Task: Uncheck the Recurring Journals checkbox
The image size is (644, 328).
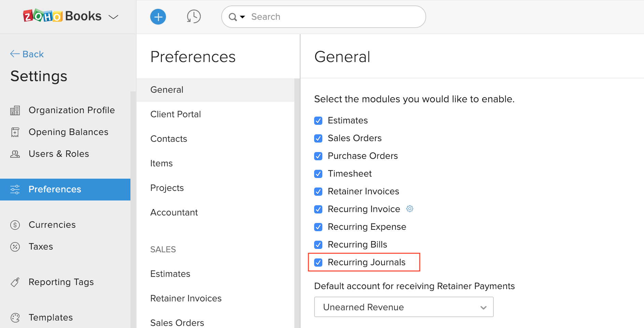Action: tap(318, 263)
